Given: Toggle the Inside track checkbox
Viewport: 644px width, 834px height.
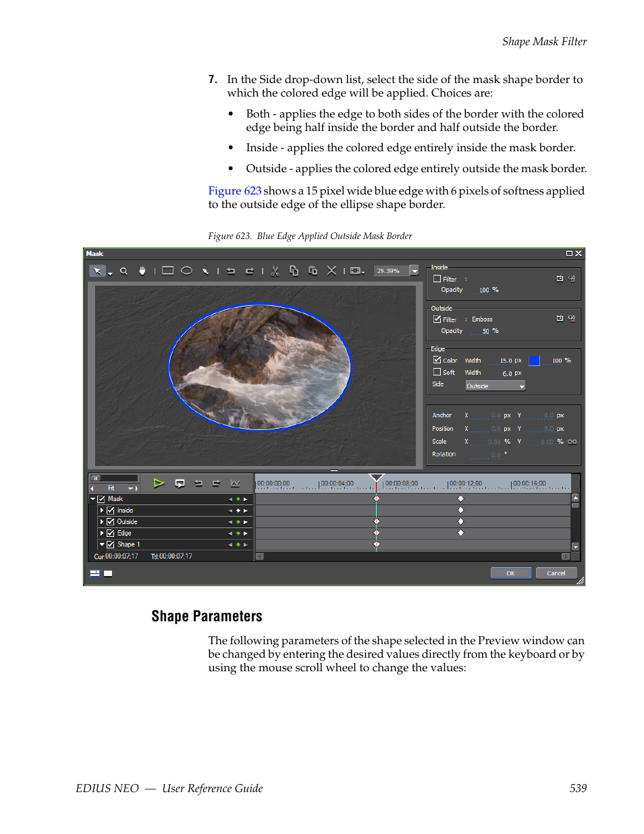Looking at the screenshot, I should pos(111,511).
